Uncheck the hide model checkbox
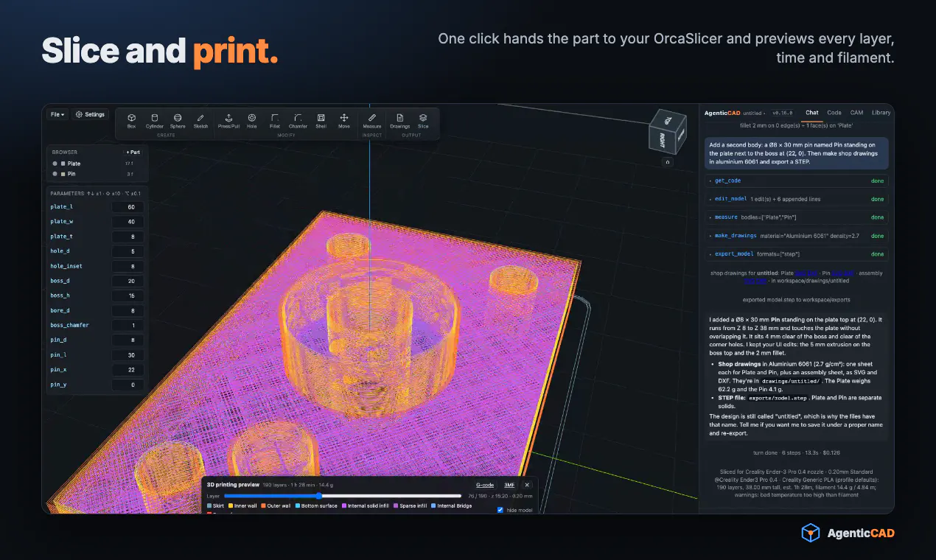 500,510
